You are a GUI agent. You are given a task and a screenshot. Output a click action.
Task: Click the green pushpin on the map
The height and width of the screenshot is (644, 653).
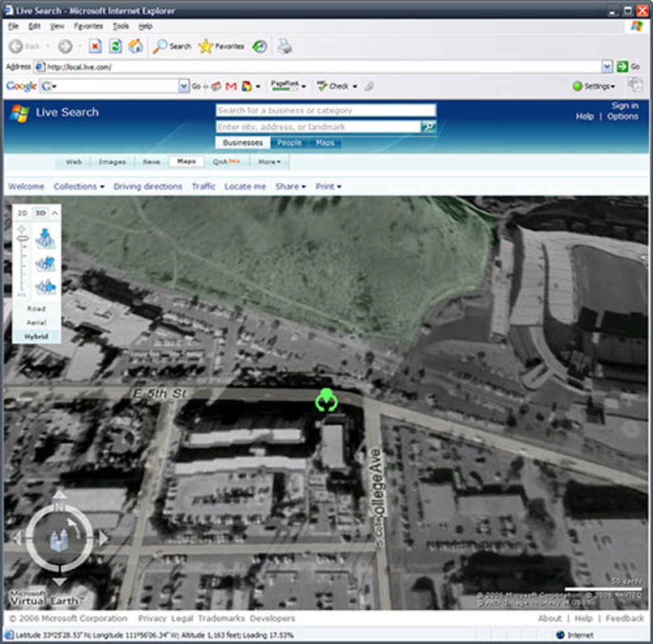tap(326, 399)
